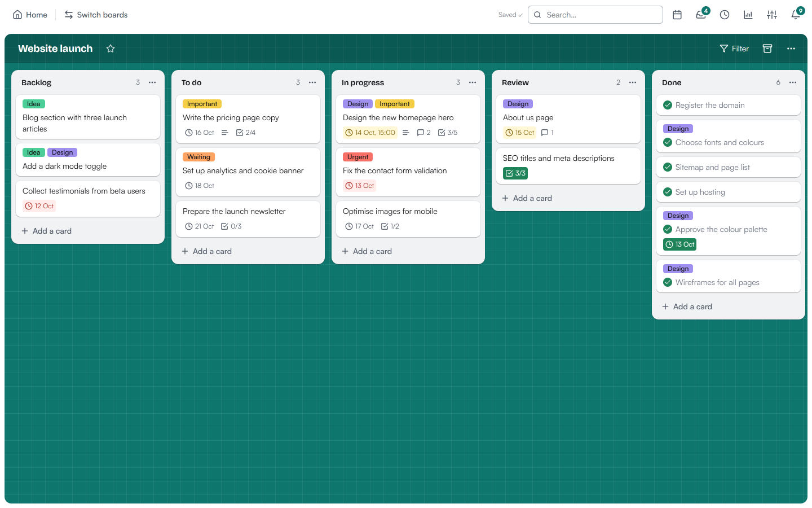Click the Filter button
812x508 pixels.
(734, 49)
